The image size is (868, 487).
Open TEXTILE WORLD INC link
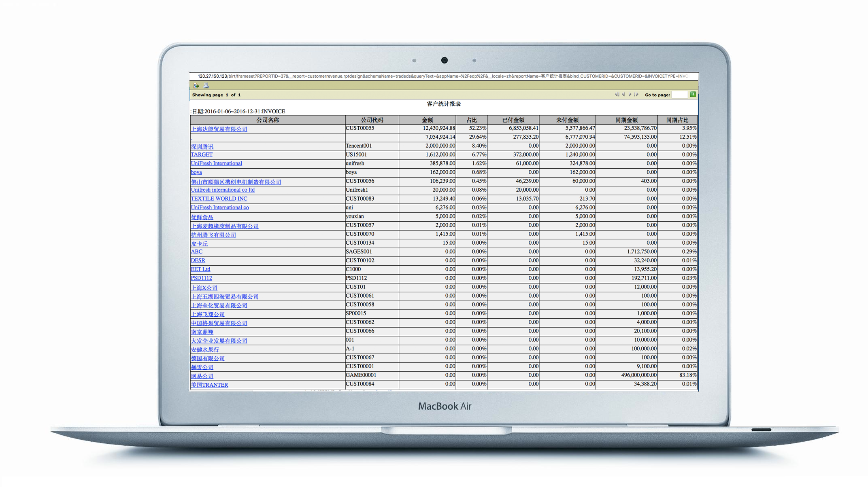pos(219,199)
